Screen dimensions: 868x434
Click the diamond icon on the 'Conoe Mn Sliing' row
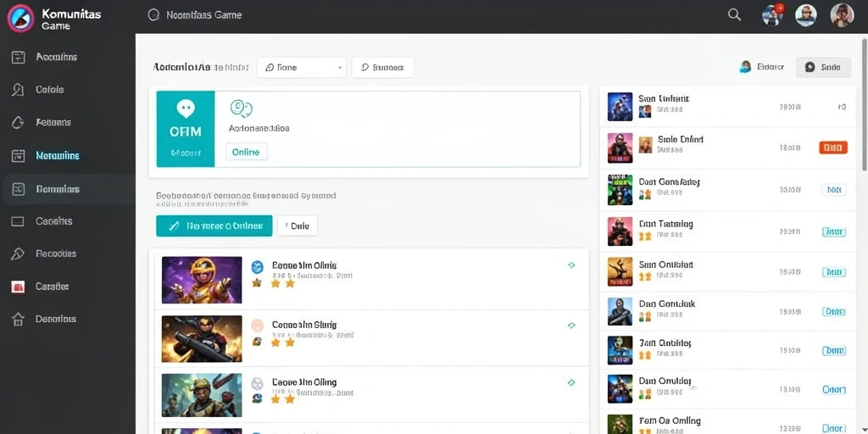click(x=571, y=325)
